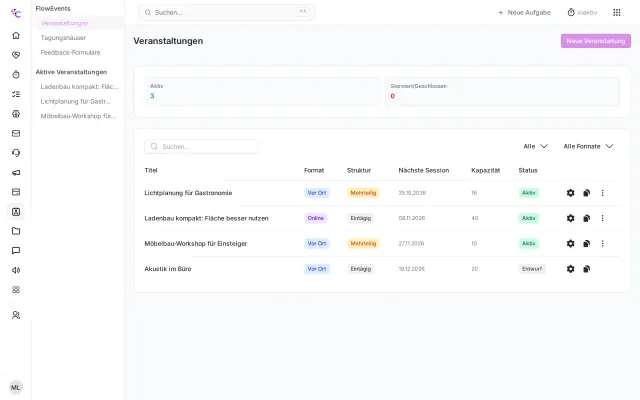
Task: Open settings gear for Möbelbau-Workshop row
Action: pyautogui.click(x=571, y=244)
